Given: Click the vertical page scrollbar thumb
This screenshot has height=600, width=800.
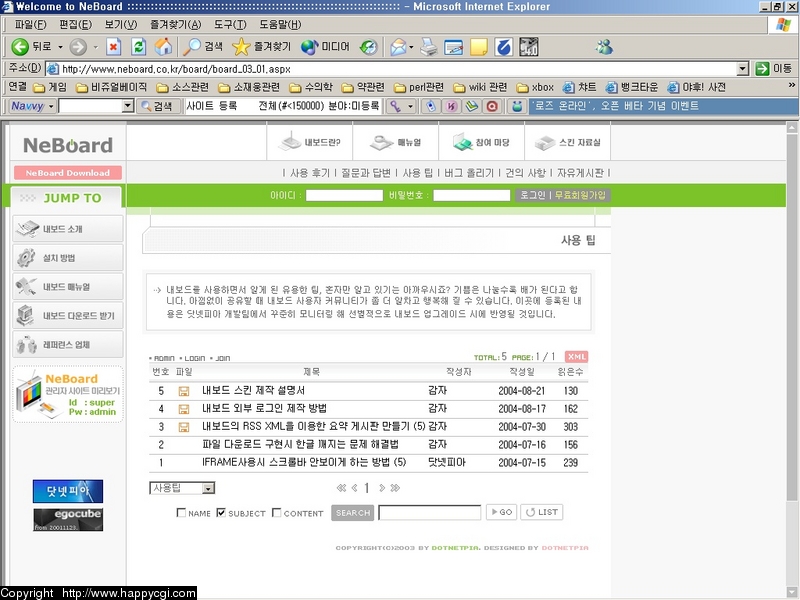Looking at the screenshot, I should pos(791,316).
